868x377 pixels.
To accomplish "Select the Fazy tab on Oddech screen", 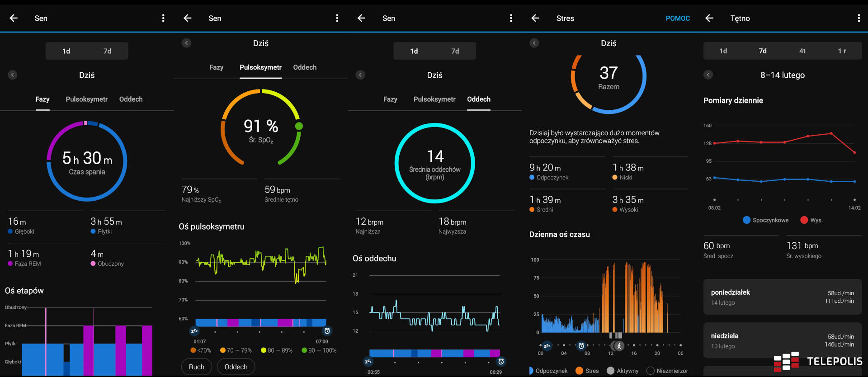I will [x=390, y=99].
